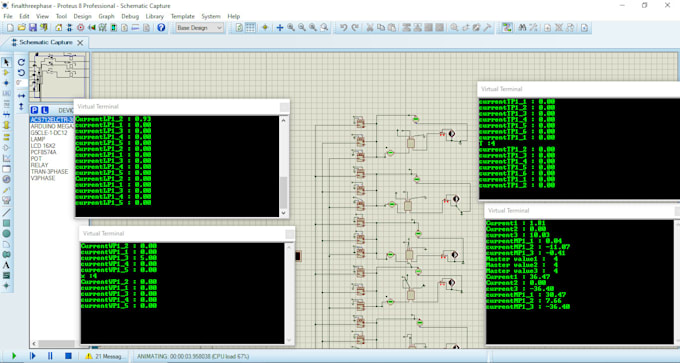Open the View menu
This screenshot has height=363, width=680.
(x=42, y=16)
